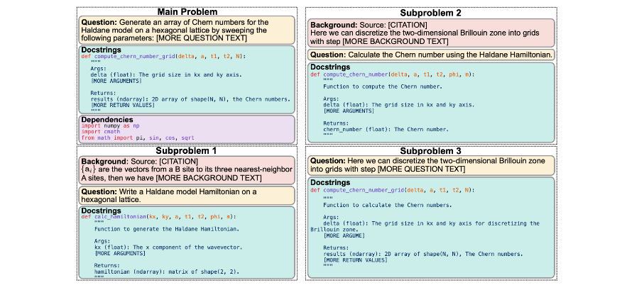Select "from math import pi, sin, cos, sqrt"
Image resolution: width=644 pixels, height=290 pixels.
(138, 138)
